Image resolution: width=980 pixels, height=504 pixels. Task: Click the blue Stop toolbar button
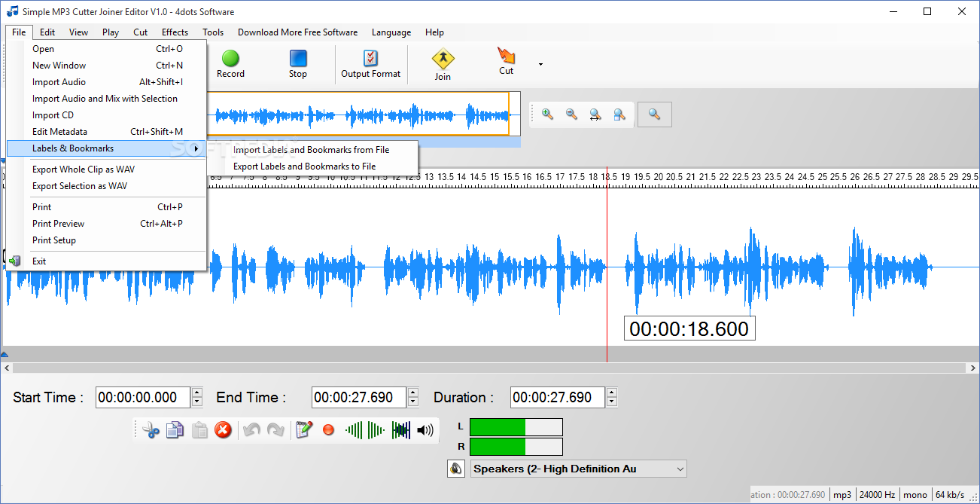point(298,63)
